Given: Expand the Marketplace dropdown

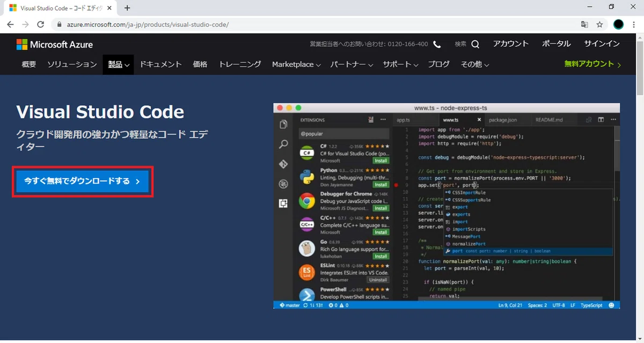Looking at the screenshot, I should (296, 64).
